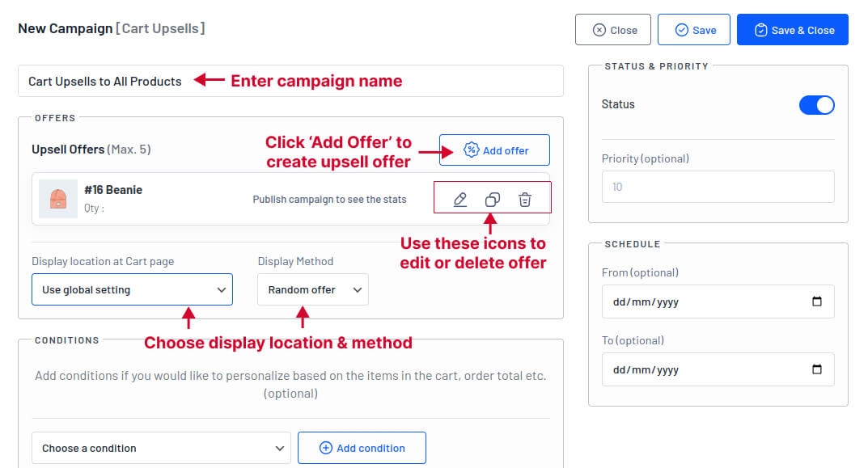Screen dimensions: 868x468
Task: Open the Display Method dropdown showing Random offer
Action: tap(312, 289)
